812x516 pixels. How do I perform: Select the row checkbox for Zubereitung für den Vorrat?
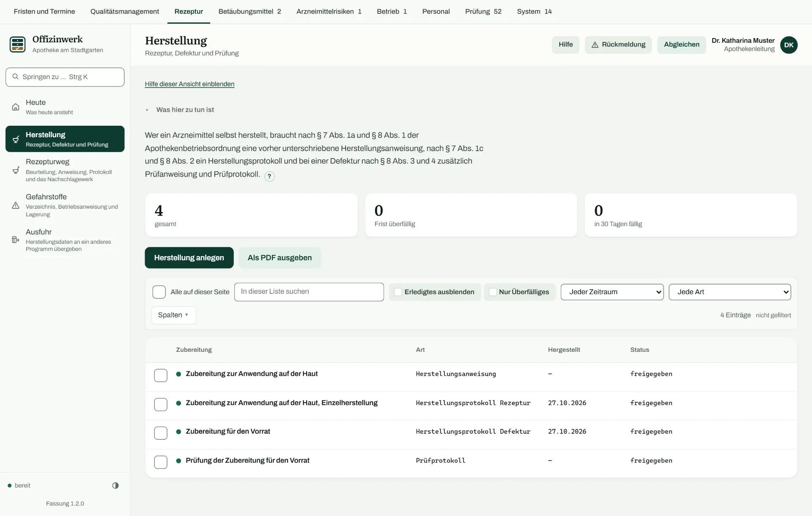pos(161,433)
